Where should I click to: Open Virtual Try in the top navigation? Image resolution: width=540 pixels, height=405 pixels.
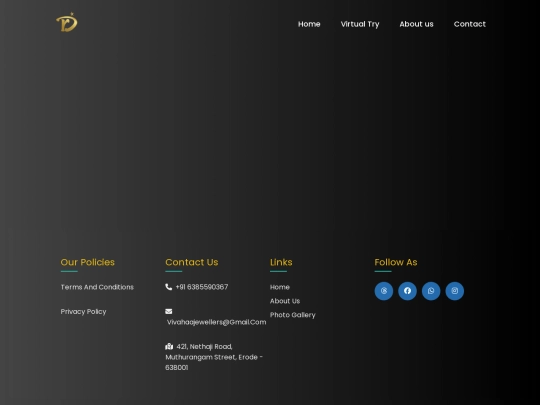(360, 24)
